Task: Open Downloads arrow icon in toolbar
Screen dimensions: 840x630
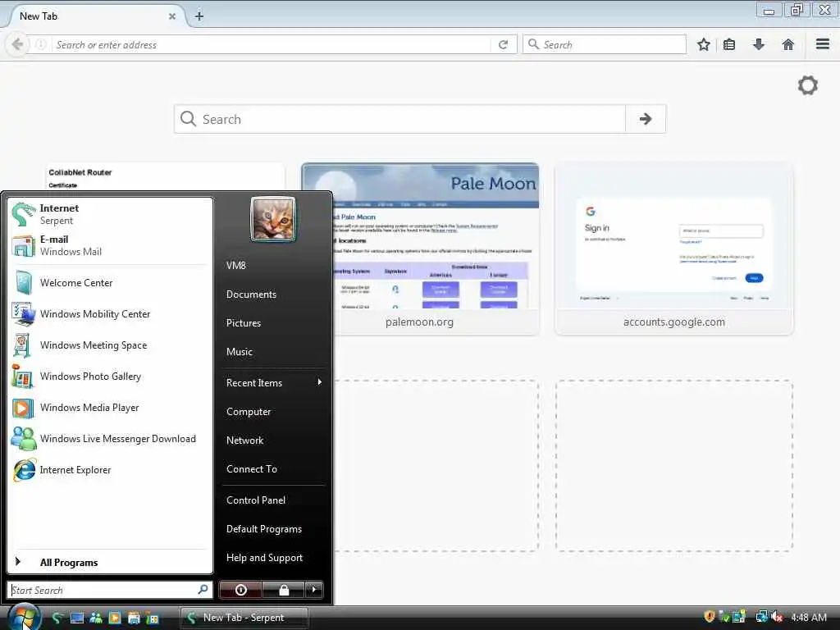Action: tap(759, 44)
